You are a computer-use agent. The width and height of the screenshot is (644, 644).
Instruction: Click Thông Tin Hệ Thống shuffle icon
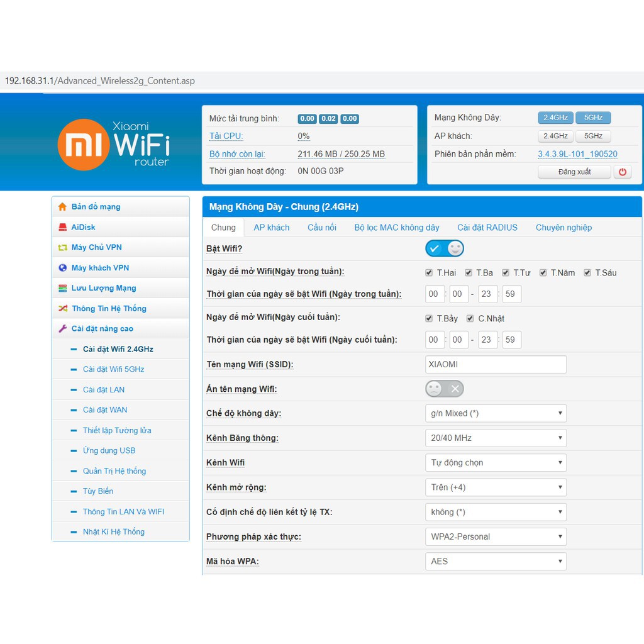tap(62, 308)
